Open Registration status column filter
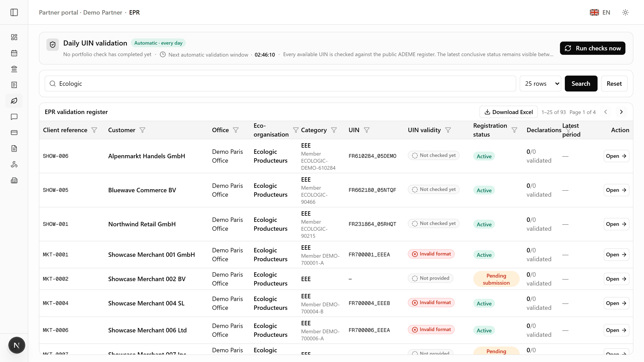The width and height of the screenshot is (644, 362). point(514,130)
